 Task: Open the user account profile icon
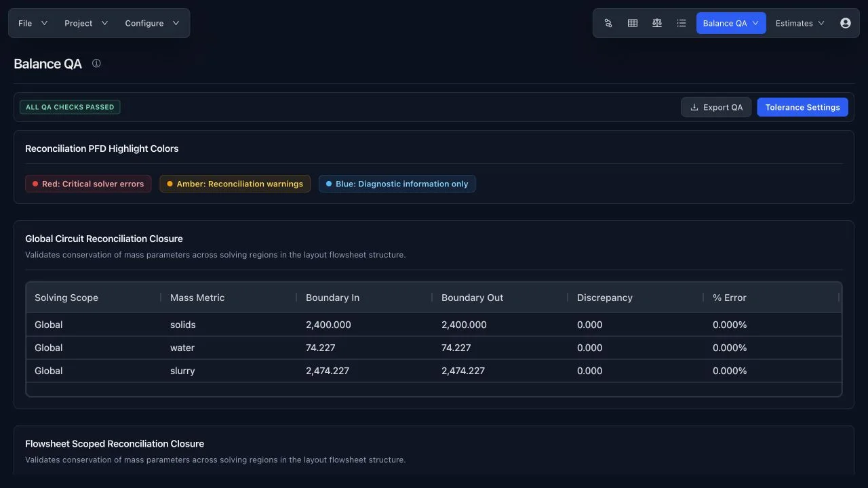[846, 23]
